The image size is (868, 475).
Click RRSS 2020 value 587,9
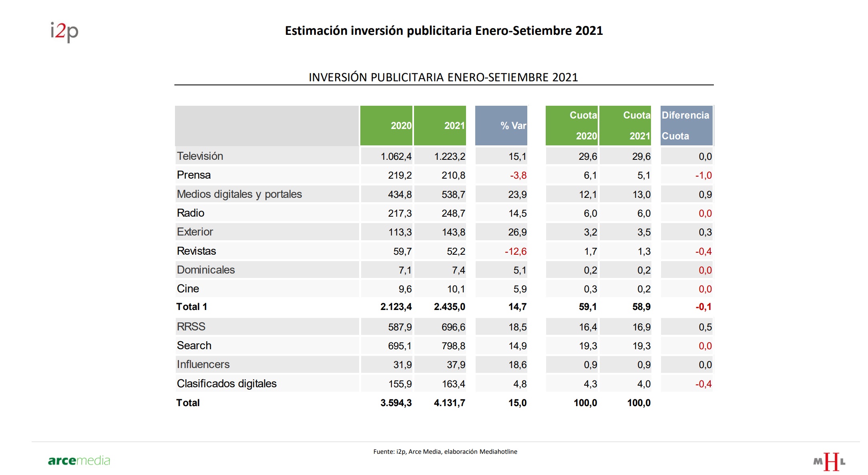(400, 327)
